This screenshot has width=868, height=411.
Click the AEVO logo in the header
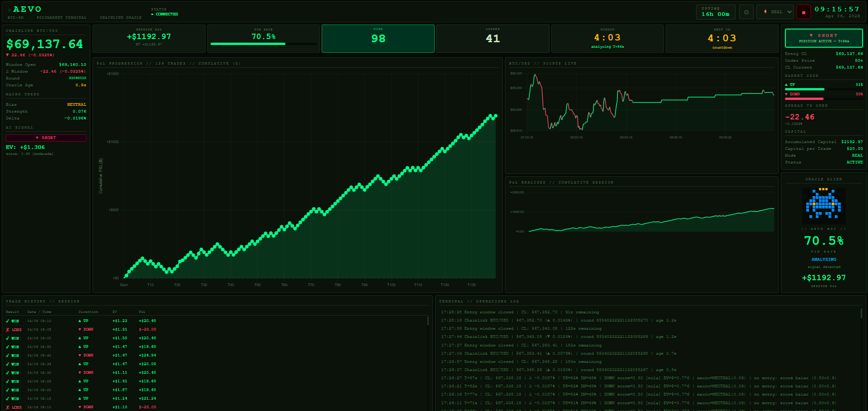tap(27, 9)
